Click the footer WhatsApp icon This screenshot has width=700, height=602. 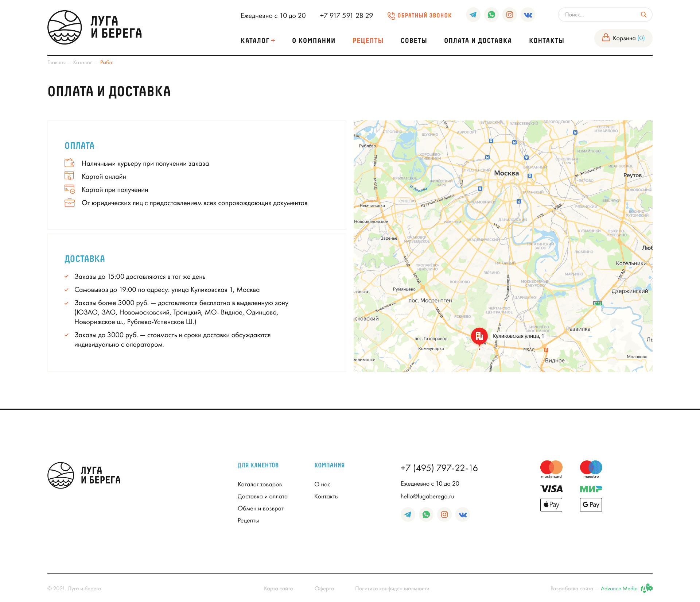426,514
